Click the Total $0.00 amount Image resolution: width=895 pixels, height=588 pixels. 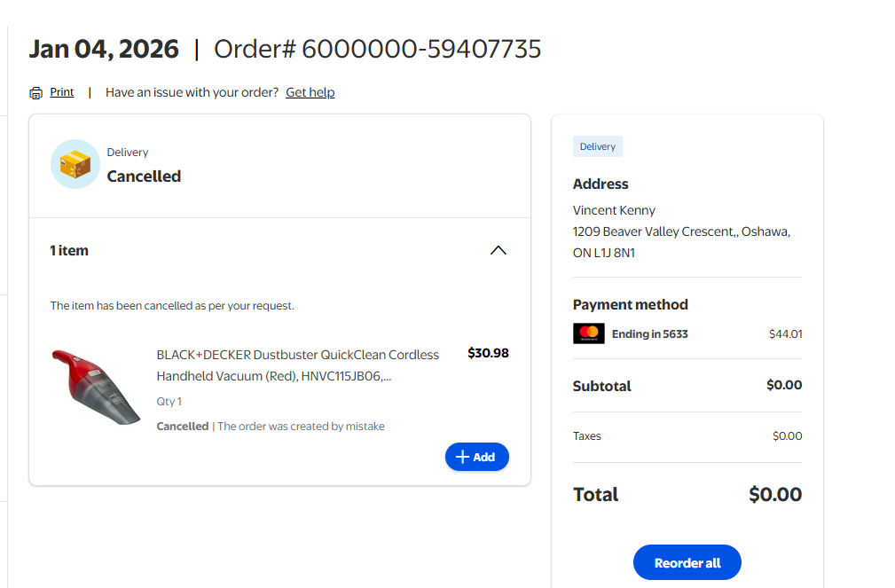(x=774, y=494)
